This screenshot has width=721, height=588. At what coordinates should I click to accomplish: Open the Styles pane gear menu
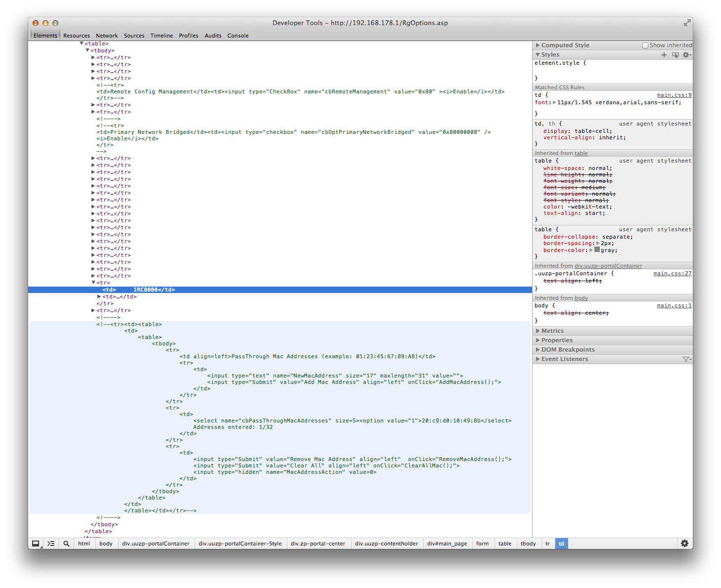686,55
